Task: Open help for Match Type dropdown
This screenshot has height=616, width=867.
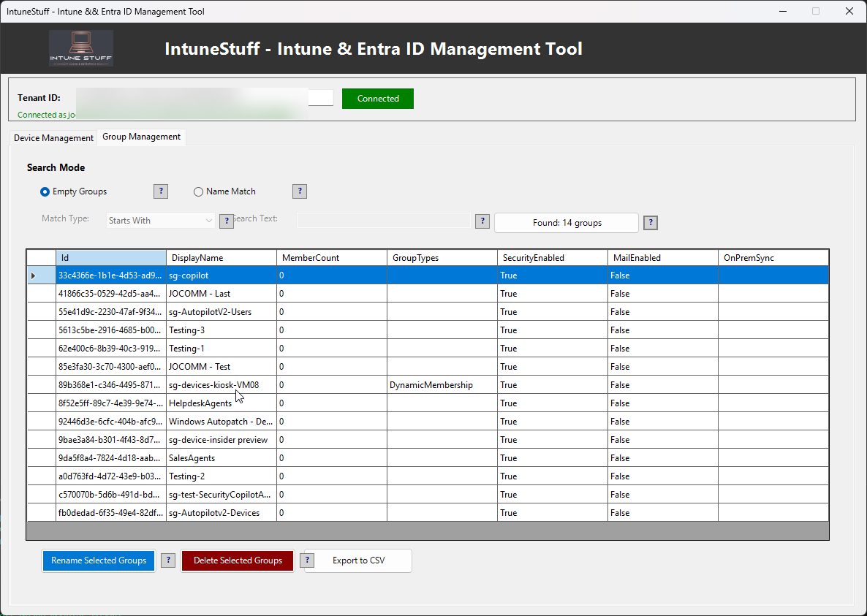Action: (x=226, y=221)
